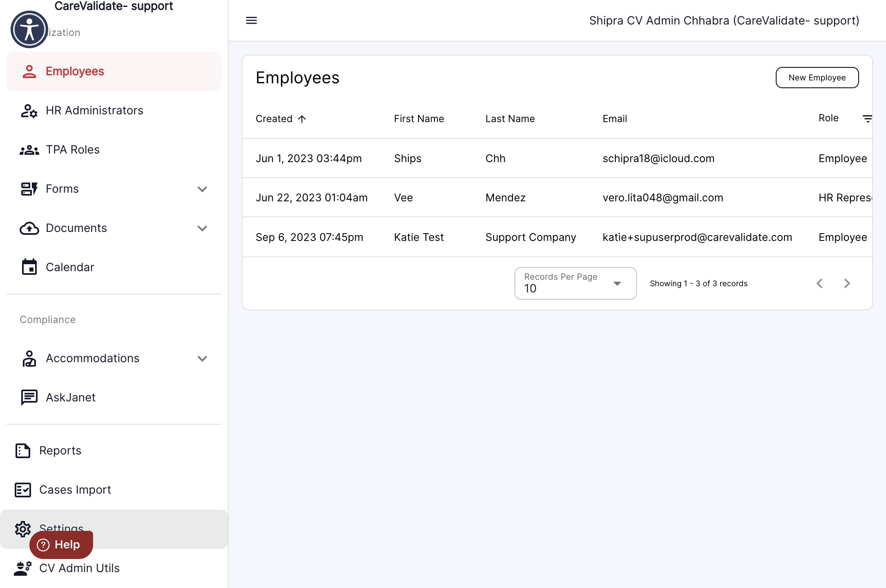Viewport: 886px width, 588px height.
Task: Click the Employees person icon in sidebar
Action: [29, 71]
